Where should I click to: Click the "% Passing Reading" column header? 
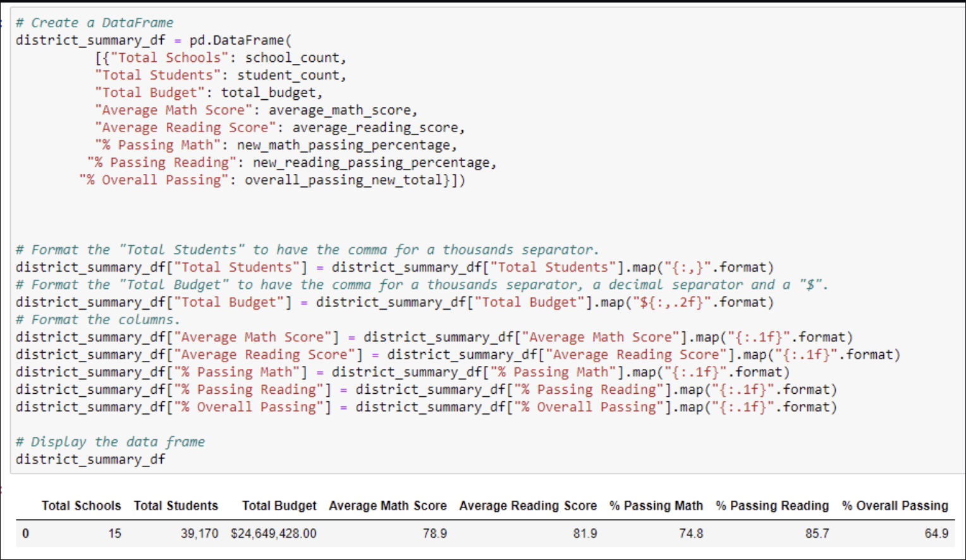(x=771, y=506)
